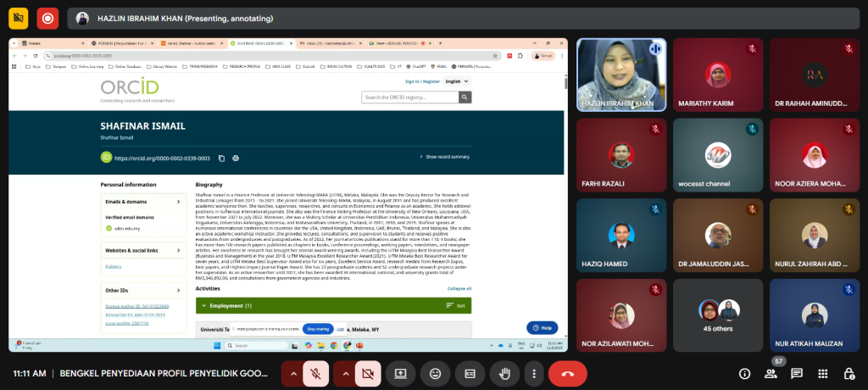Click the yellow annotation status button
Screen dimensions: 868x390
pos(18,18)
